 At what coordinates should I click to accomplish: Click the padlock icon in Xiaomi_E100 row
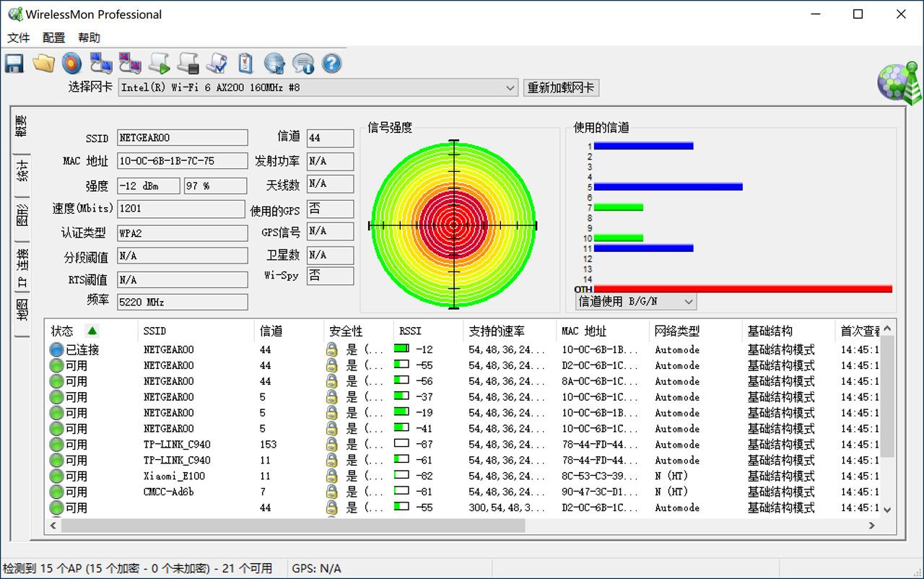click(331, 476)
